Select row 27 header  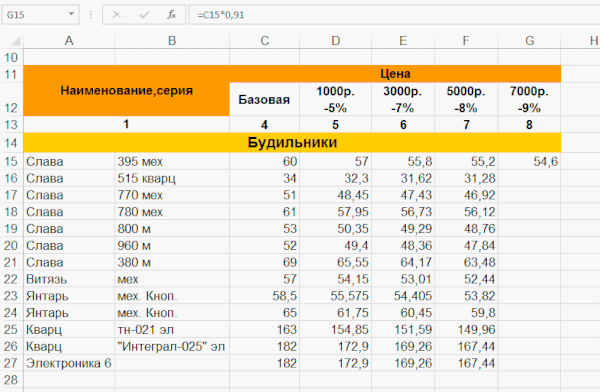point(11,363)
